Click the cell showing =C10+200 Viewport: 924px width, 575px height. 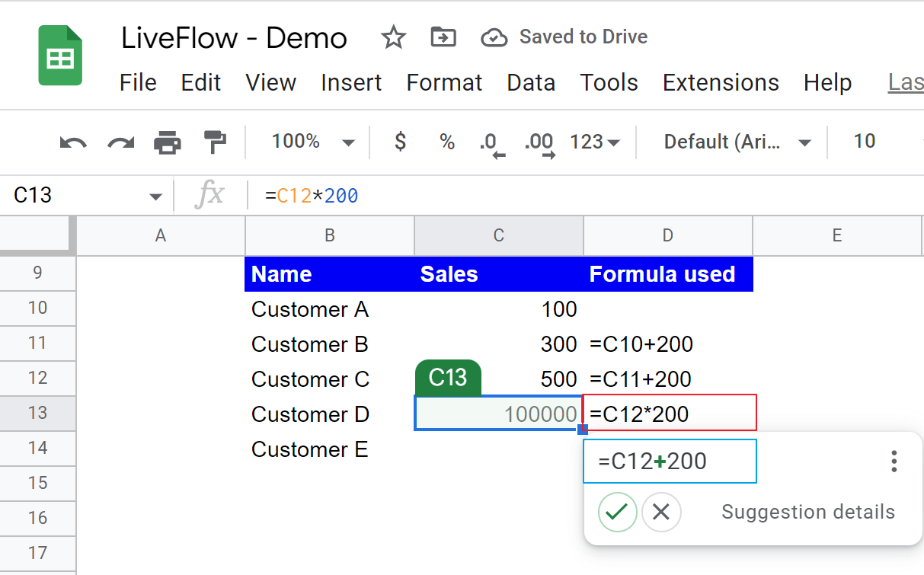coord(668,344)
